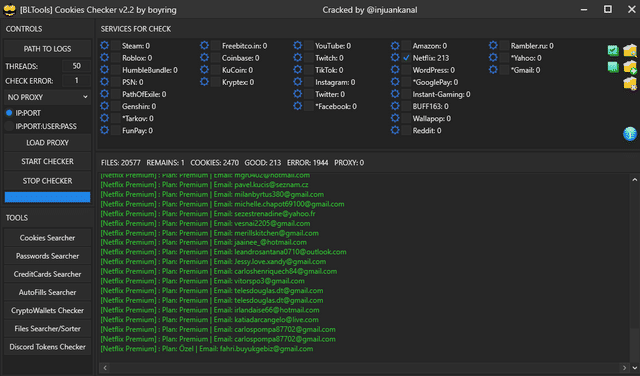Open the AutoFills Searcher tool
Viewport: 640px width, 376px height.
tap(47, 292)
